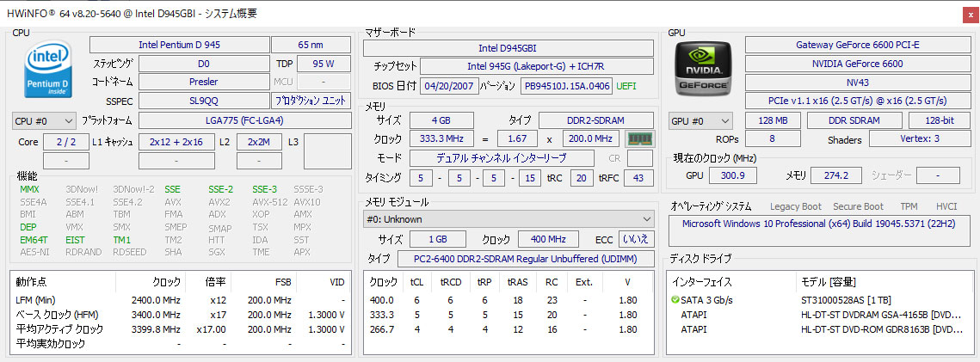The width and height of the screenshot is (980, 362).
Task: Click the memory clock 333.3 MHz field
Action: [441, 138]
